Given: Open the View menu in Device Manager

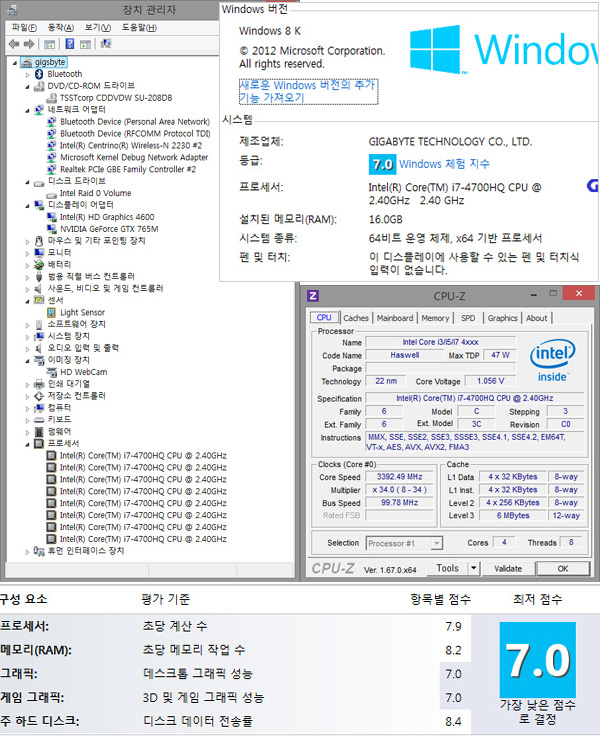Looking at the screenshot, I should point(98,28).
